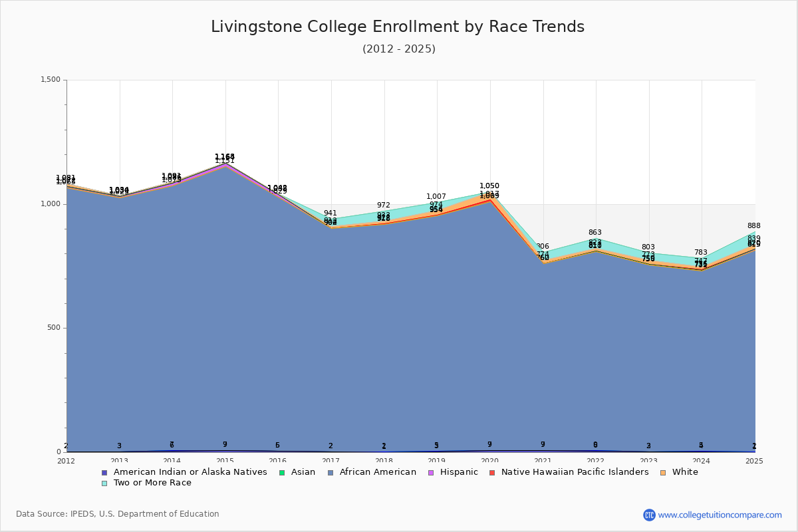Screen dimensions: 798x532
Task: Toggle American Indian or Alaska Natives legend swatch
Action: point(104,472)
